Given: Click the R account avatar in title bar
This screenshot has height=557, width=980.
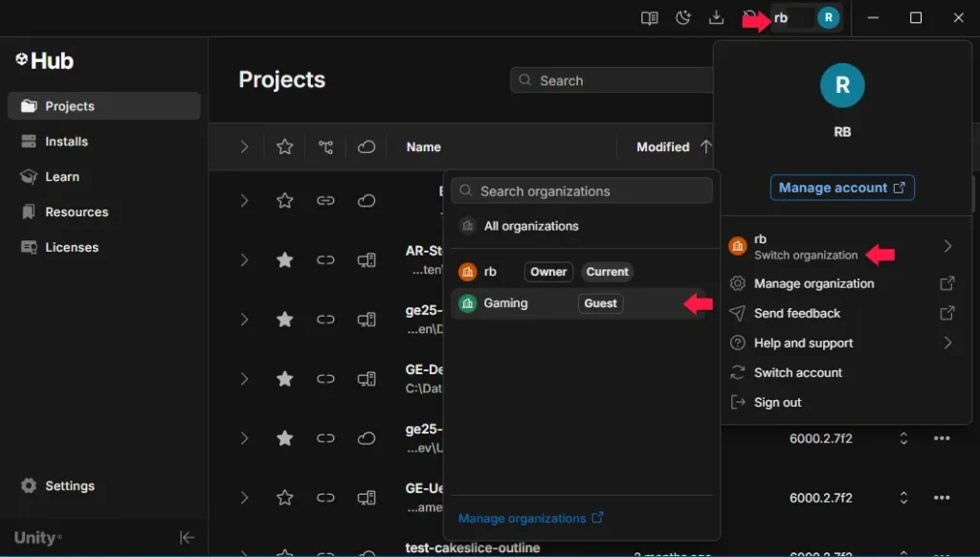Looking at the screenshot, I should [x=828, y=18].
